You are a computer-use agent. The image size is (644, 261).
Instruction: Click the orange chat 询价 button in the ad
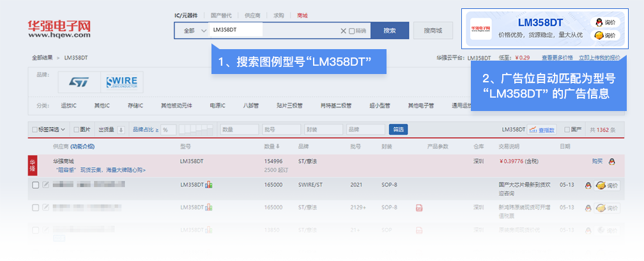(x=605, y=35)
